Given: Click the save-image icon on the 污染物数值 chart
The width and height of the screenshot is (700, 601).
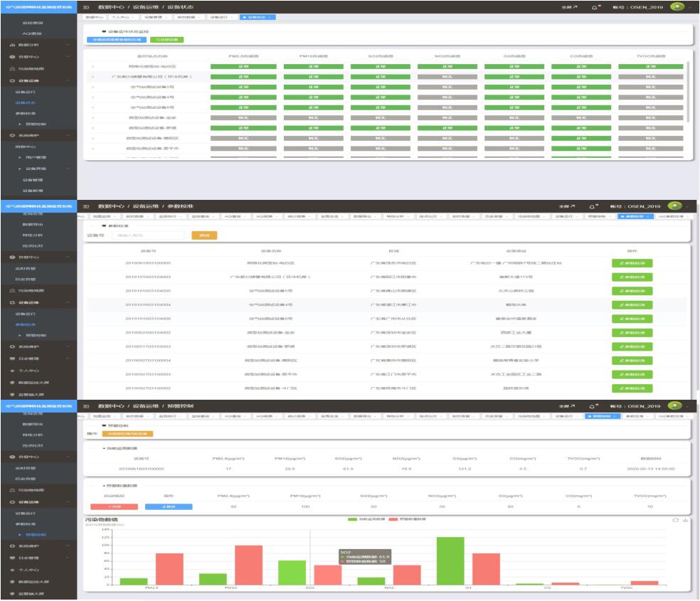Looking at the screenshot, I should coord(685,521).
